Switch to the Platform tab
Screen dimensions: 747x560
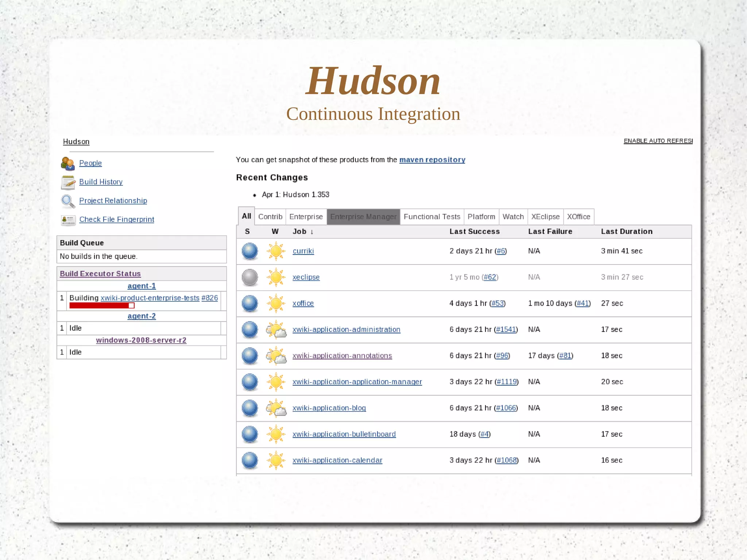tap(481, 217)
